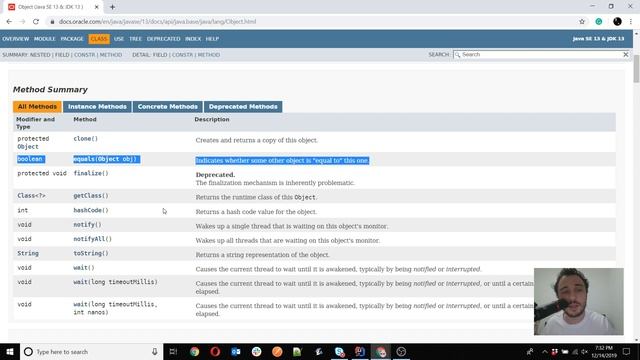The height and width of the screenshot is (360, 640).
Task: Open the volume control in system tray
Action: [584, 351]
